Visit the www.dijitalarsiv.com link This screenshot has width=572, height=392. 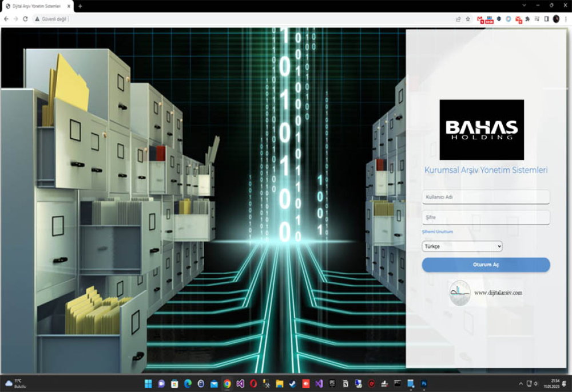[x=498, y=293]
